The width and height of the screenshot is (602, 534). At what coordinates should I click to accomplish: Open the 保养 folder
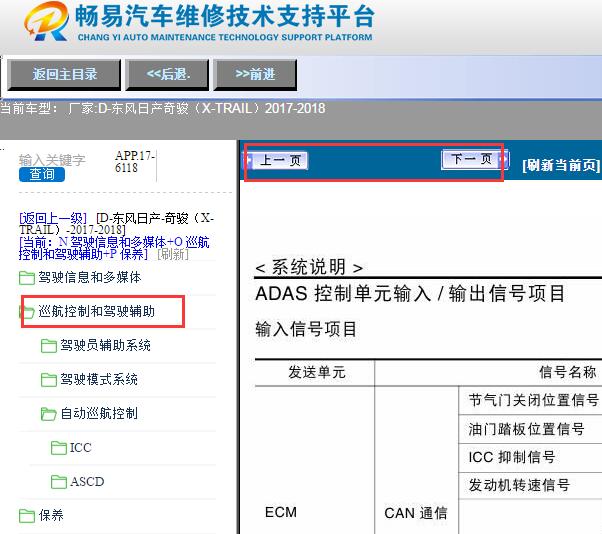pyautogui.click(x=51, y=515)
